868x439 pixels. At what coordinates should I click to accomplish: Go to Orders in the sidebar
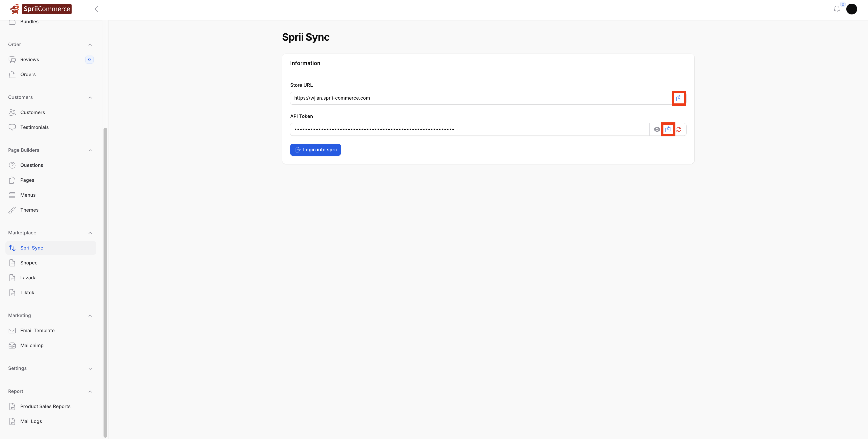point(28,74)
